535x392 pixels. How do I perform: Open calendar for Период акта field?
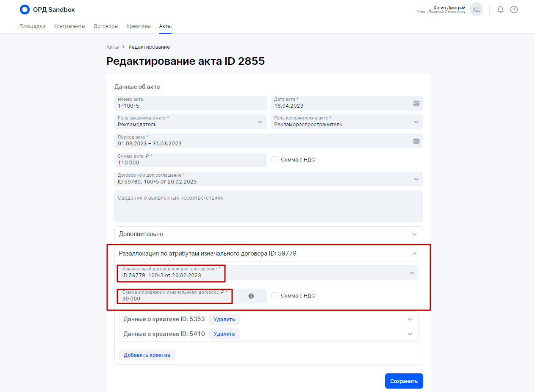[416, 141]
